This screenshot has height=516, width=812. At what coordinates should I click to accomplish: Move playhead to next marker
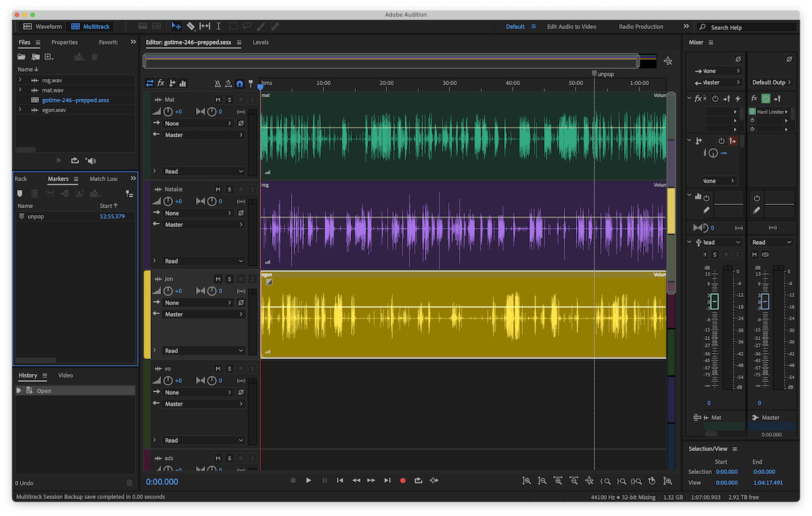click(387, 480)
